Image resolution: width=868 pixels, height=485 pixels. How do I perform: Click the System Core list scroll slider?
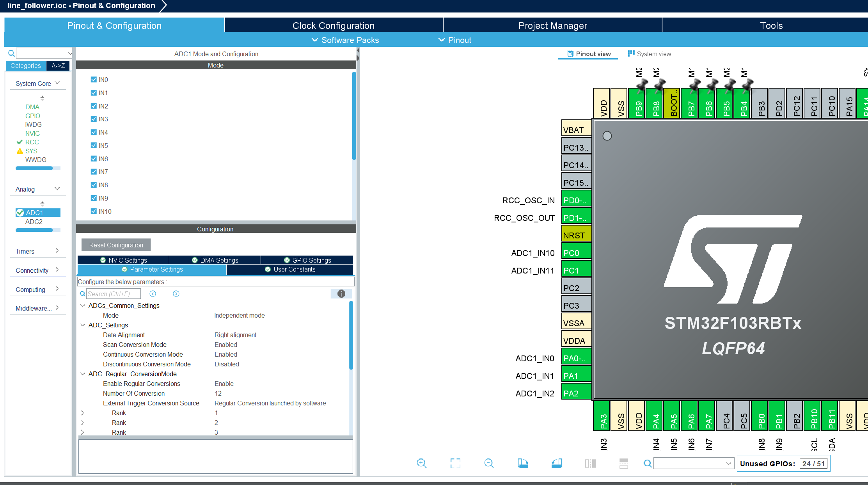tap(34, 168)
